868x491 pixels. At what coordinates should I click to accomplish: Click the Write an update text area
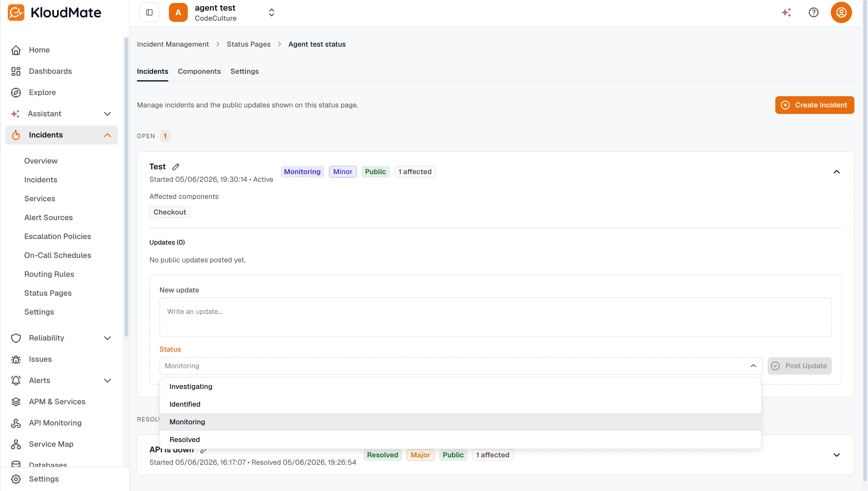pos(495,317)
